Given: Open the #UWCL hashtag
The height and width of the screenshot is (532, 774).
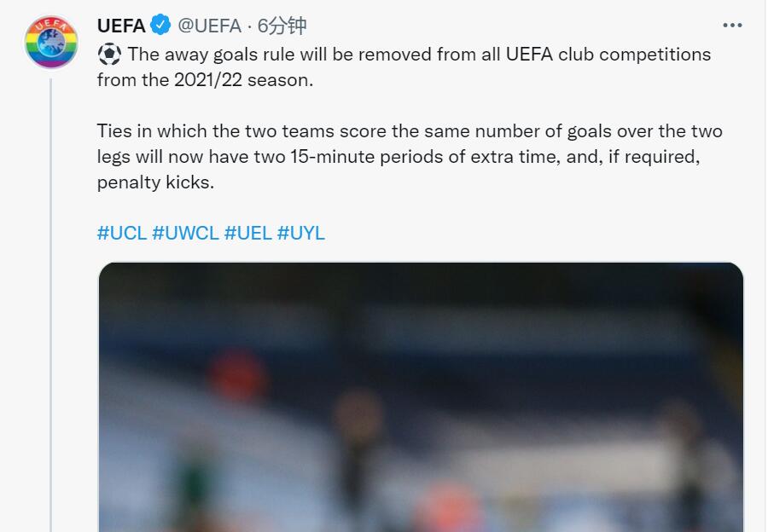Looking at the screenshot, I should point(185,233).
